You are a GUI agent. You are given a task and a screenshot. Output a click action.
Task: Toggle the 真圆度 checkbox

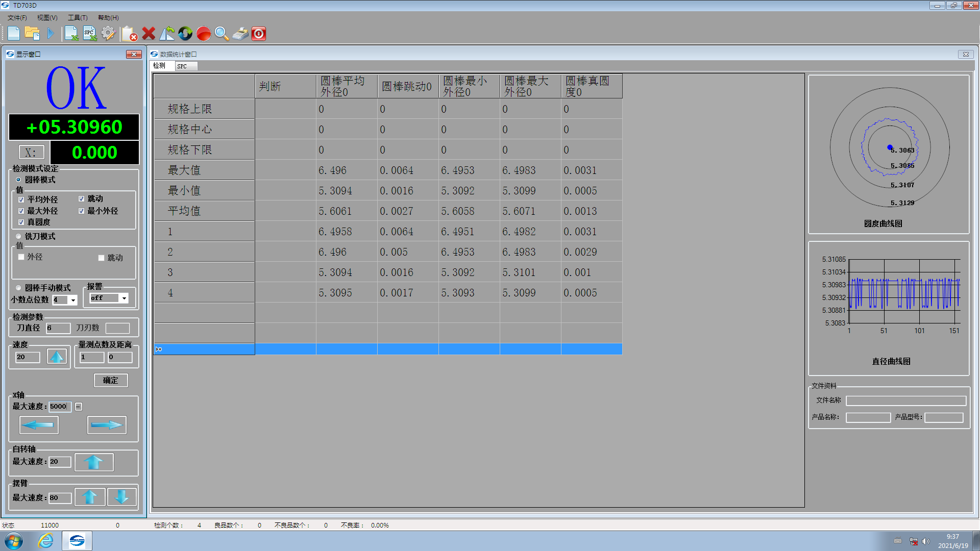click(21, 222)
